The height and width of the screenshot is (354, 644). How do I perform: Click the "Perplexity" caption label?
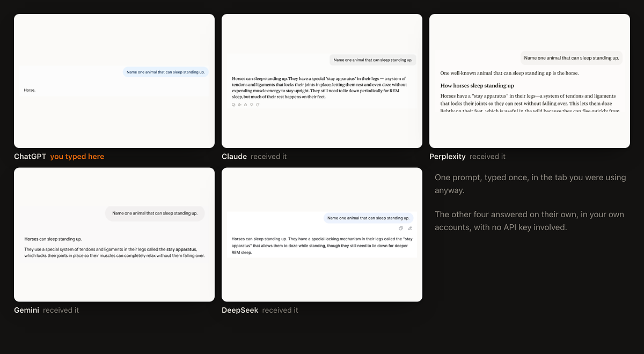(448, 157)
